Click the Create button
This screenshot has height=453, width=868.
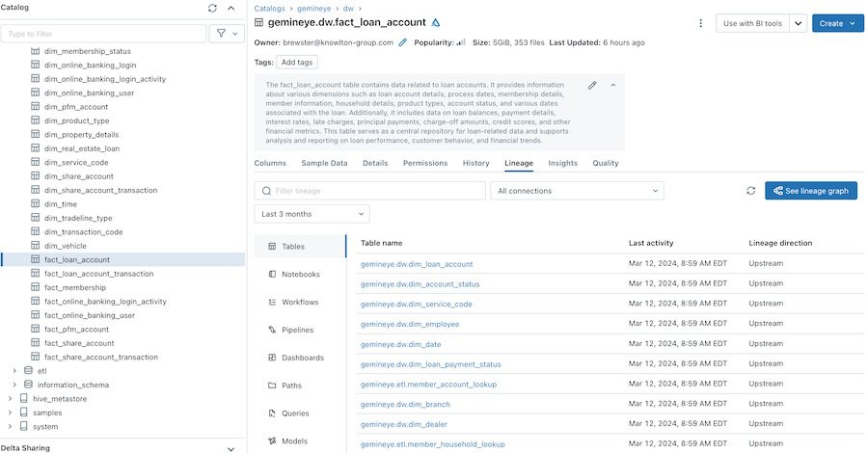pos(837,23)
